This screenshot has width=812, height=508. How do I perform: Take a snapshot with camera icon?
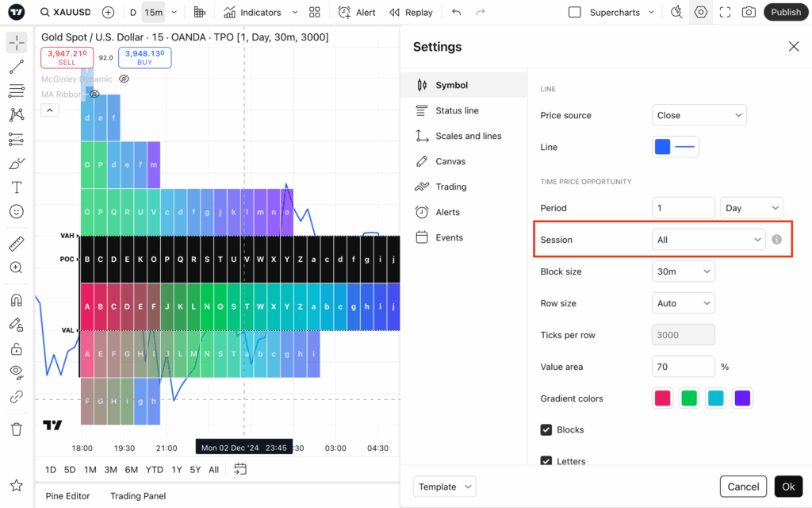[x=749, y=12]
